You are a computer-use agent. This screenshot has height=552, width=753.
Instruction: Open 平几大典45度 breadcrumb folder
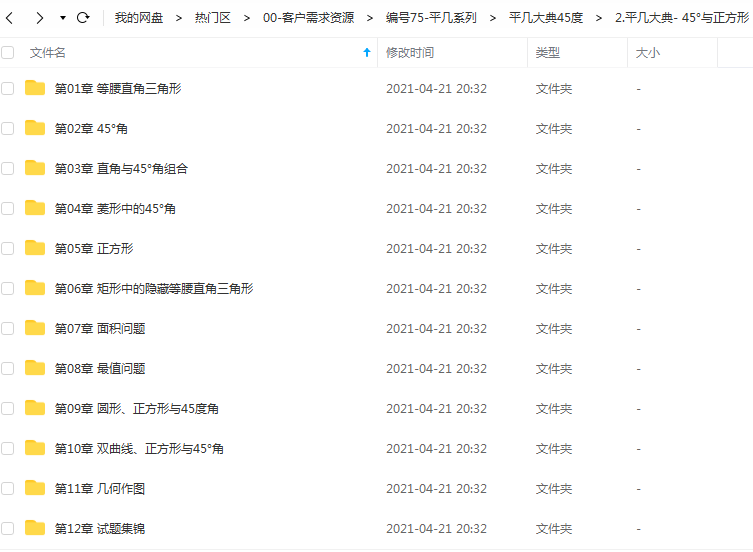(546, 18)
